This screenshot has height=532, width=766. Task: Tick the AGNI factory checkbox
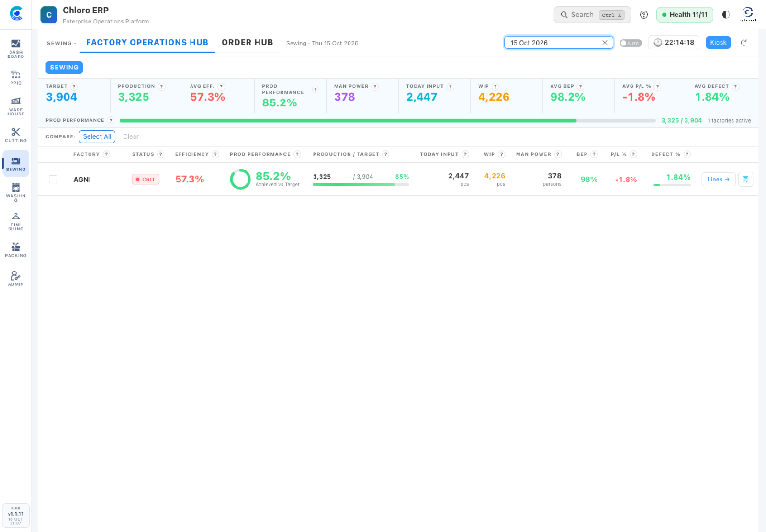[x=53, y=179]
